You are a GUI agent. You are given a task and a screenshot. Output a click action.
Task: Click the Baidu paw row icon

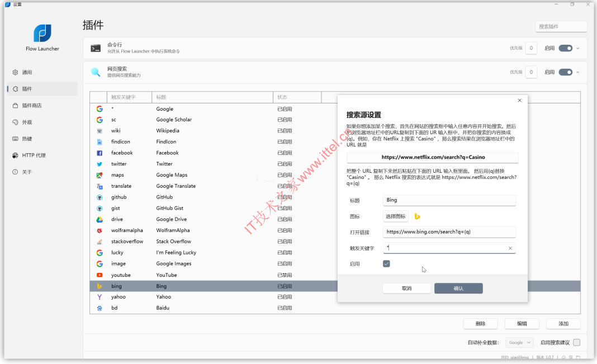click(99, 308)
